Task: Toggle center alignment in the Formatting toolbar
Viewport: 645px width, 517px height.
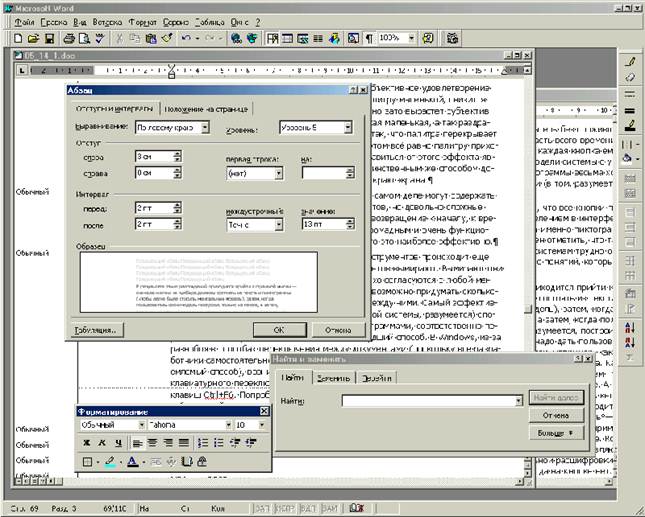Action: 153,442
